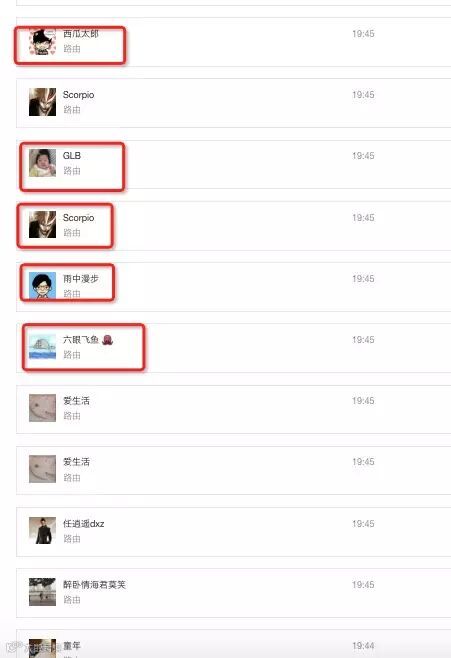
Task: Click 西瓜太郎 cartoon avatar
Action: [42, 42]
